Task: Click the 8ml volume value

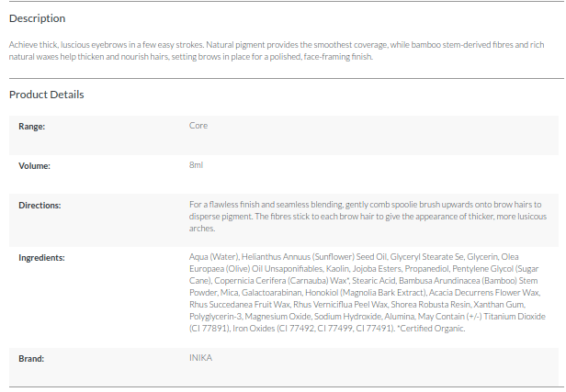Action: 196,166
